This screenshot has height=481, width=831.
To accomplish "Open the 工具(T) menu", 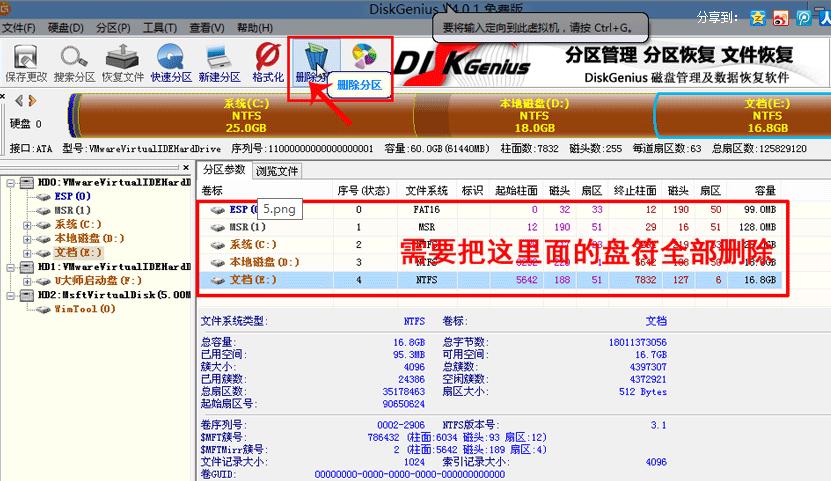I will tap(160, 28).
